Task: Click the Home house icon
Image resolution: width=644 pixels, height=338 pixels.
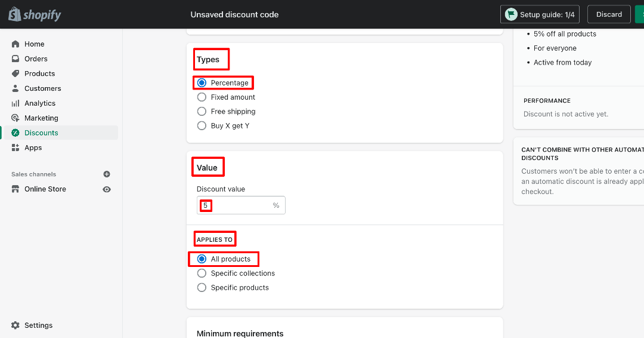Action: pos(16,44)
